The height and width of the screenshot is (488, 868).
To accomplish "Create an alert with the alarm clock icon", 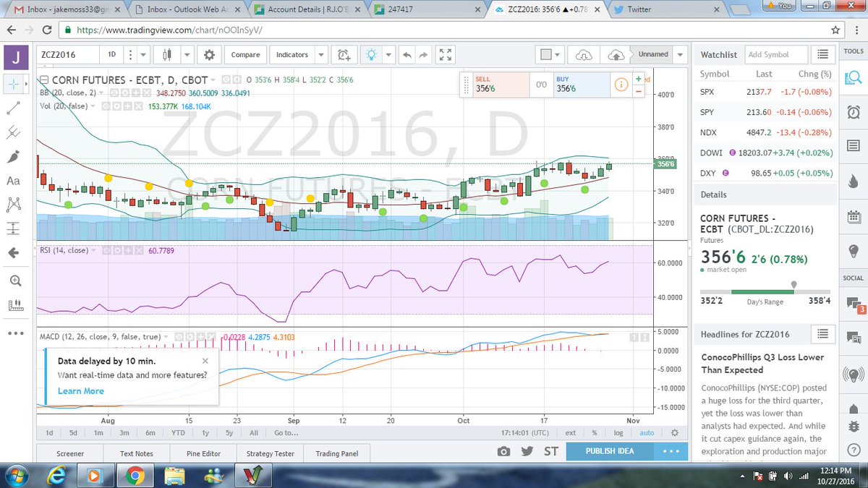I will coord(343,55).
